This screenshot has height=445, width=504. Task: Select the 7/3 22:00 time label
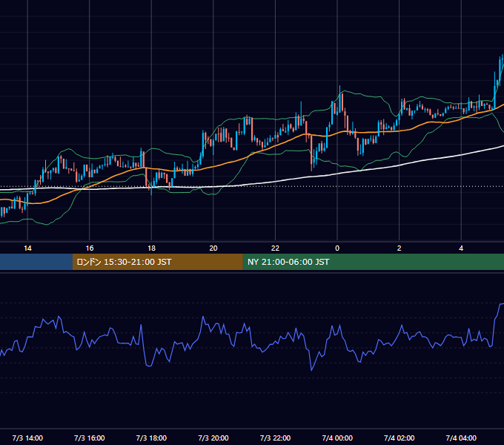coord(275,438)
